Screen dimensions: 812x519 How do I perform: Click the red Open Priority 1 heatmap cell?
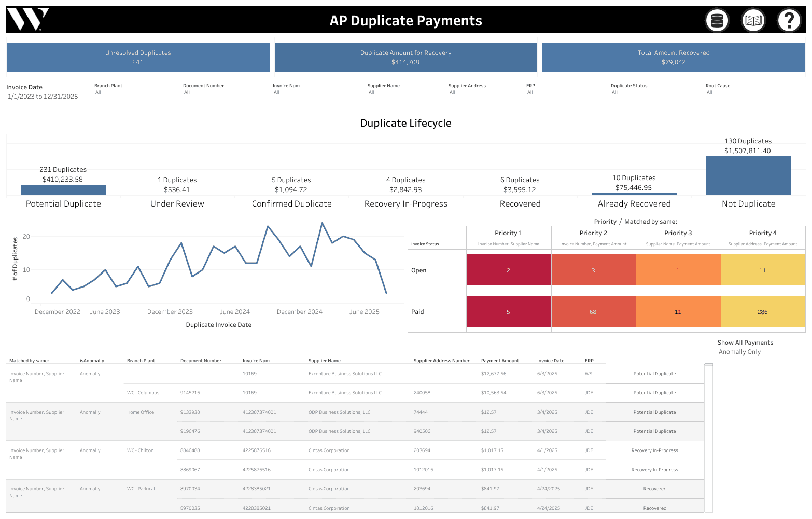[x=508, y=270]
